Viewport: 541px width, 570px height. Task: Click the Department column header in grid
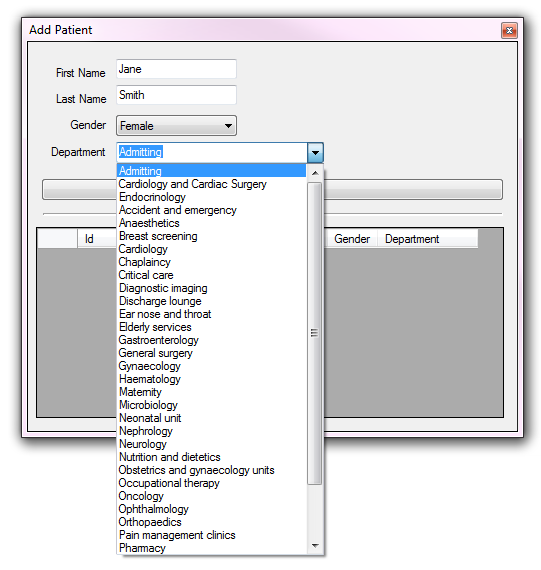[x=428, y=239]
